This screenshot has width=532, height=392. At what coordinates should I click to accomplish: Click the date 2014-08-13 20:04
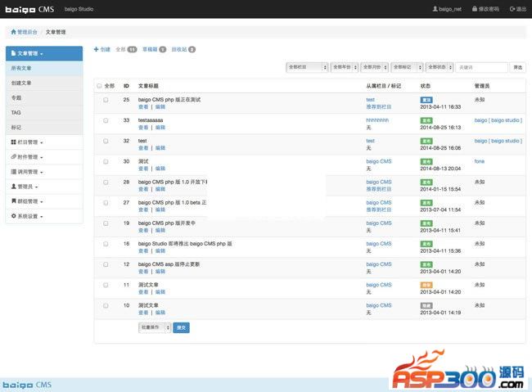click(440, 169)
